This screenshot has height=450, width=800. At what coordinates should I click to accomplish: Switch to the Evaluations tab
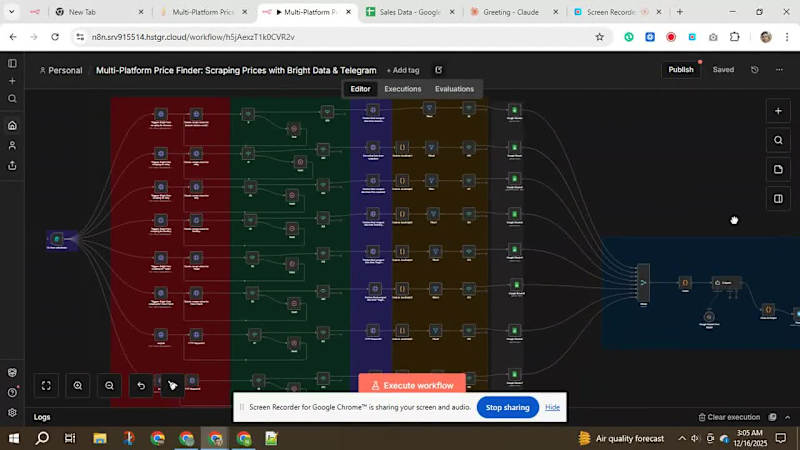coord(454,89)
